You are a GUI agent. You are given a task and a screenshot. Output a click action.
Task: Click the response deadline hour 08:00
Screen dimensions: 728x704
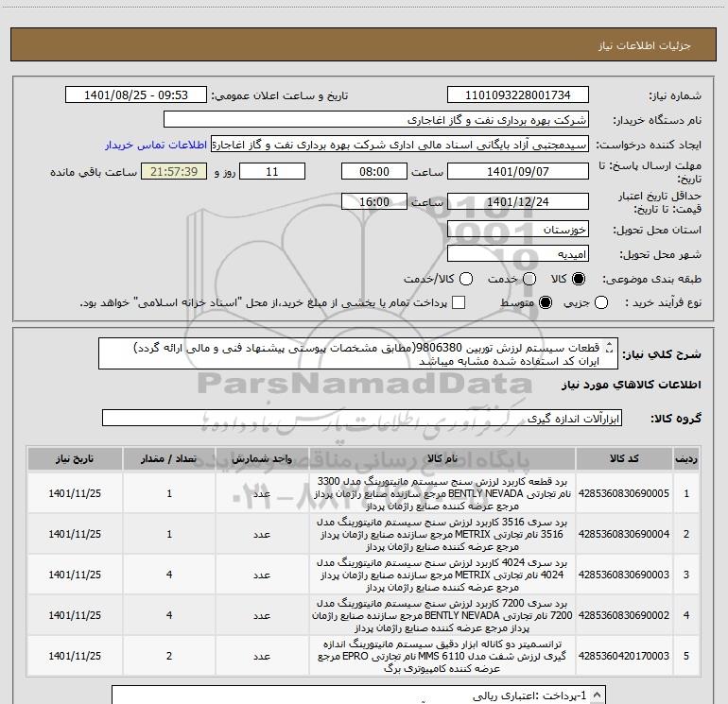(x=374, y=171)
